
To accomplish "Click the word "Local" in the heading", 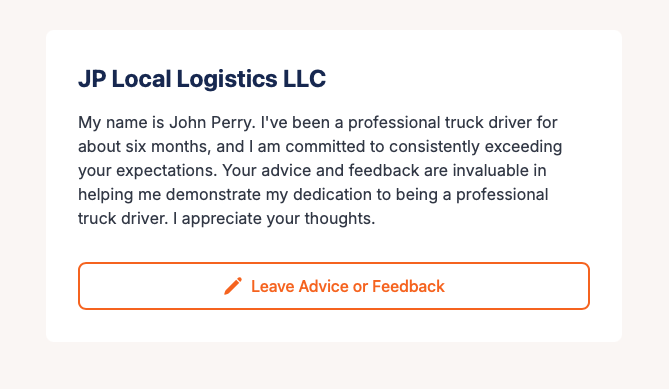I will (141, 79).
